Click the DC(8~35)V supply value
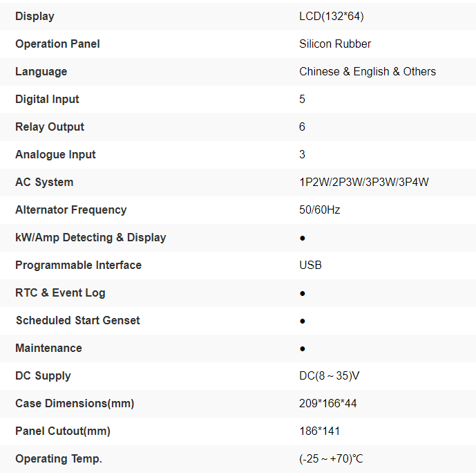Screen dimensions: 476x475 coord(330,375)
